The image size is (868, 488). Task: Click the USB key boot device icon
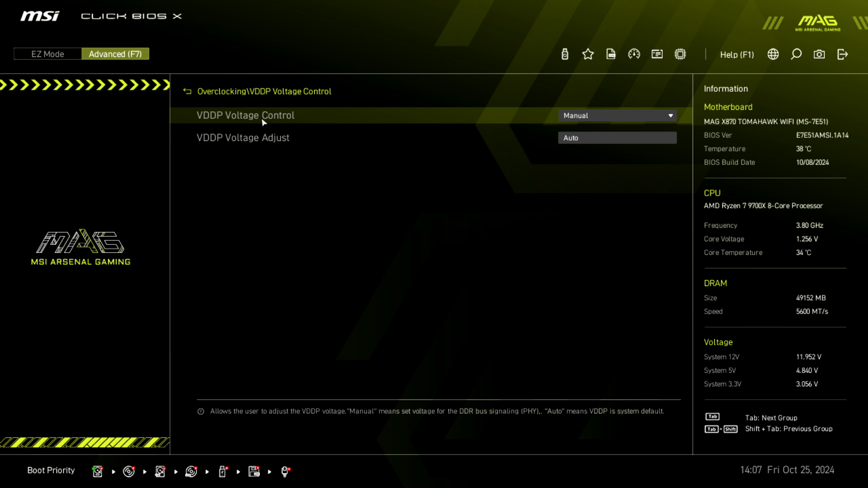point(222,471)
